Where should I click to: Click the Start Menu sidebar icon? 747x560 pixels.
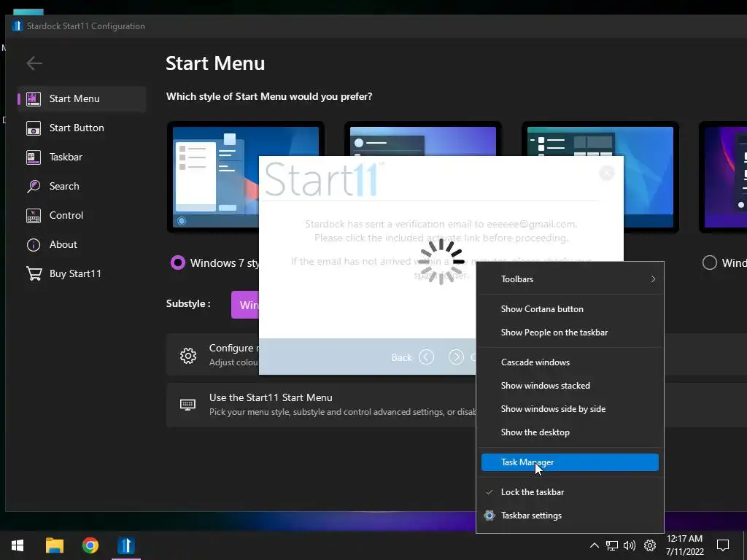pyautogui.click(x=34, y=98)
